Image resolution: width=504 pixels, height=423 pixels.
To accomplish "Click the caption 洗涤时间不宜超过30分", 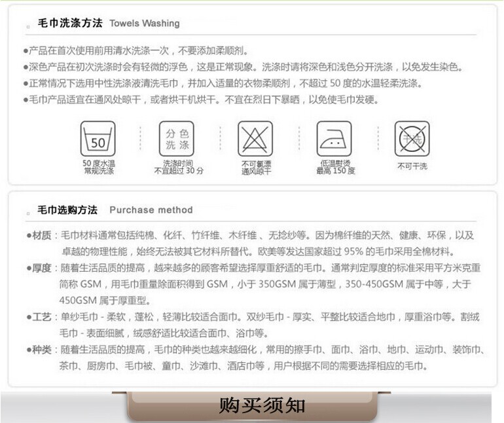I will tap(179, 167).
